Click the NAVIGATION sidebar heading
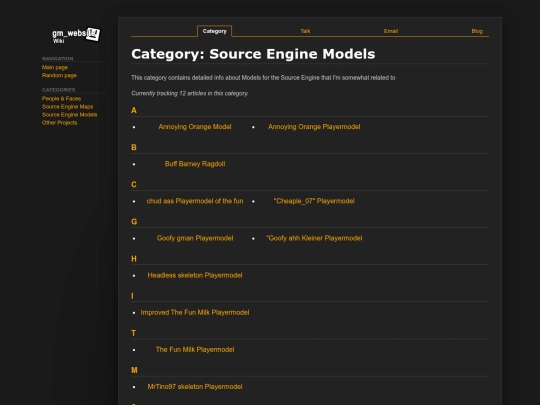This screenshot has height=405, width=540. point(58,59)
